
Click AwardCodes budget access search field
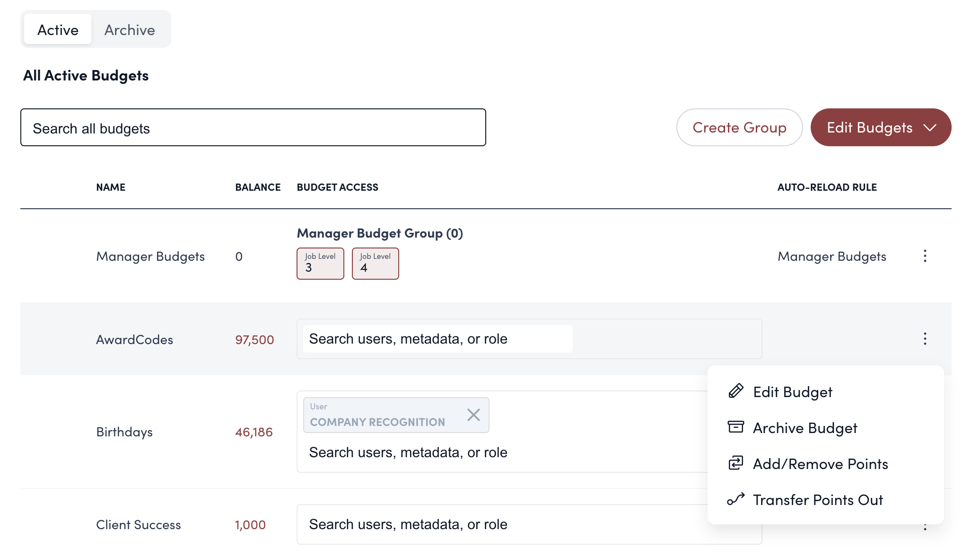click(x=437, y=339)
